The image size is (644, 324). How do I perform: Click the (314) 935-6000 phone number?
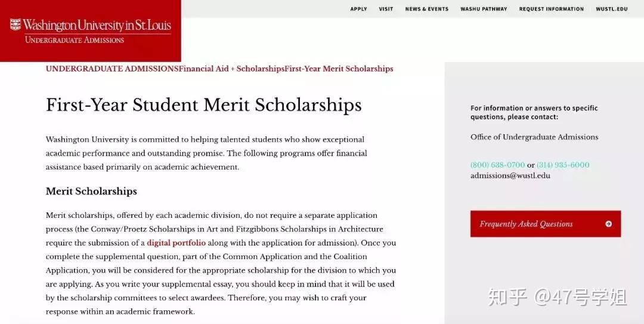tap(563, 165)
